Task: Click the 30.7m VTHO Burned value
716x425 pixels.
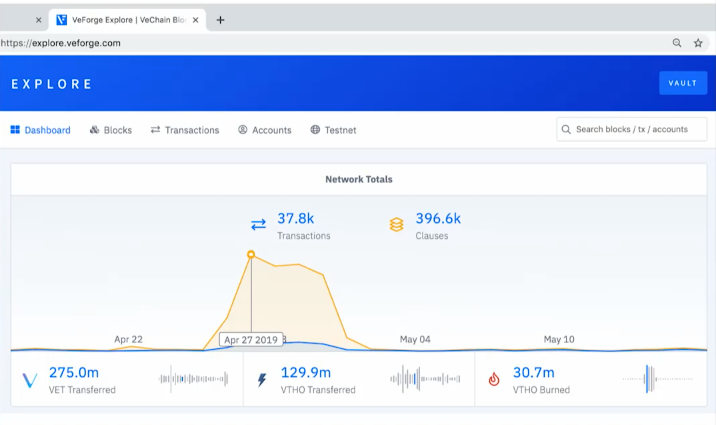Action: click(533, 373)
